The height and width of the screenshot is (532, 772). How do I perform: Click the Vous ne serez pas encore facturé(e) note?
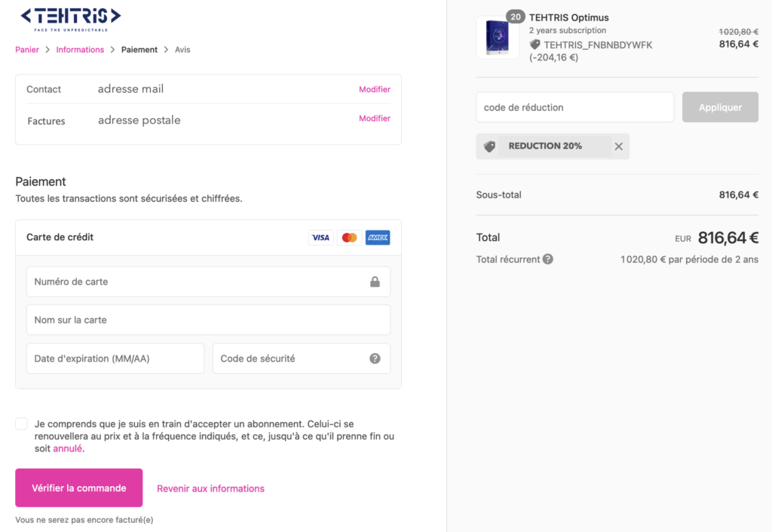(84, 520)
